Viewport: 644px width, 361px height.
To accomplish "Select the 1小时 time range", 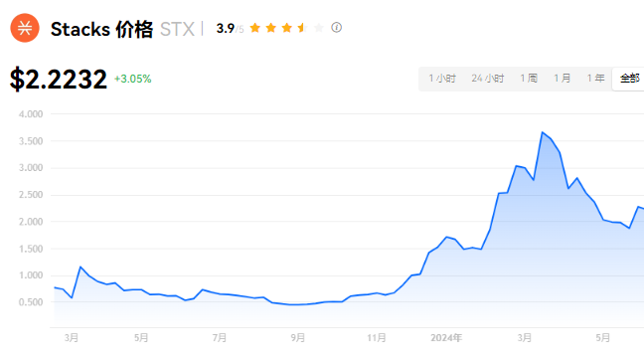I will coord(442,79).
